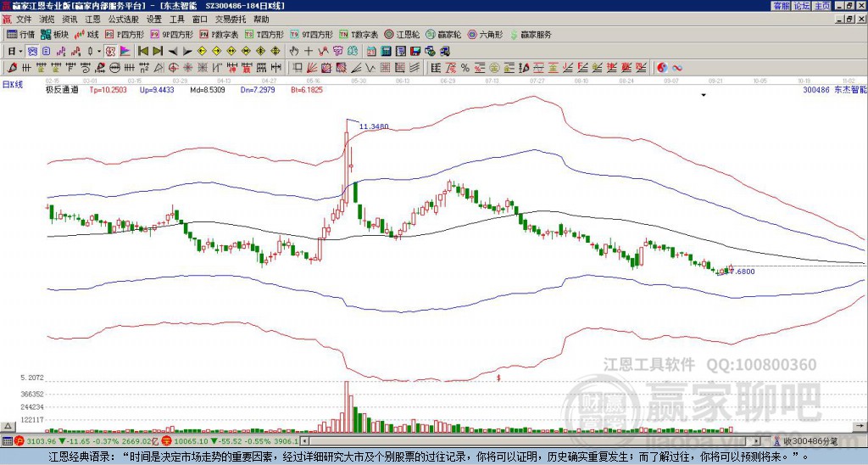868x465 pixels.
Task: Click the horizontal scrollbar right arrow
Action: click(x=757, y=441)
